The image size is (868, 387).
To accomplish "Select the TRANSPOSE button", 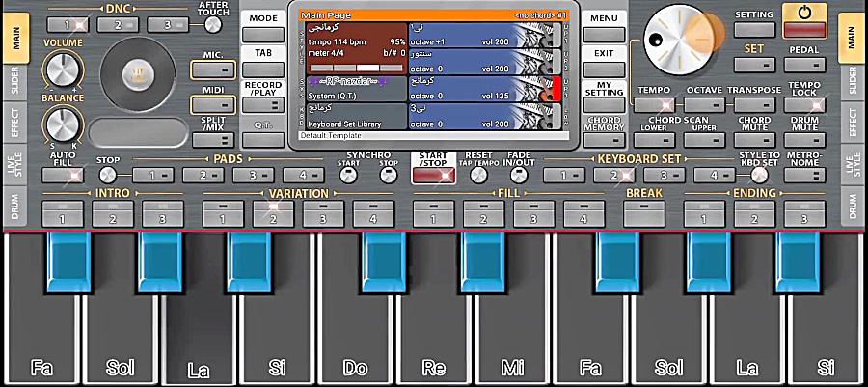I will point(754,105).
